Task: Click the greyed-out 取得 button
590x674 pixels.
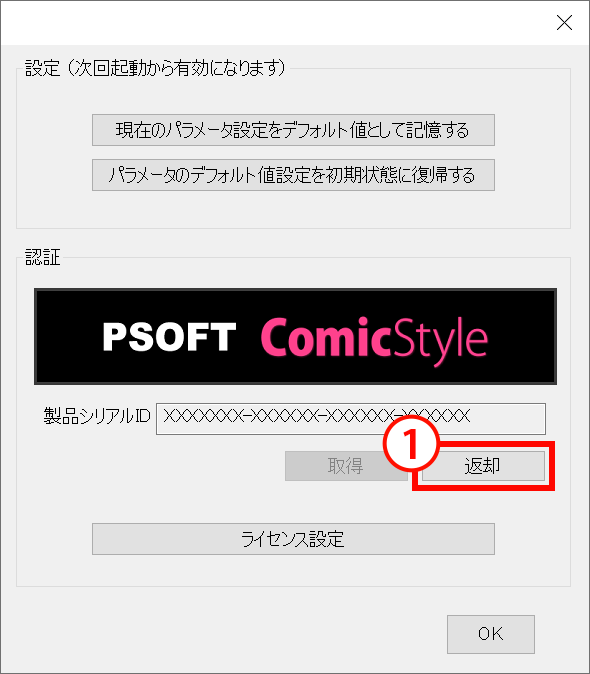Action: (x=346, y=466)
